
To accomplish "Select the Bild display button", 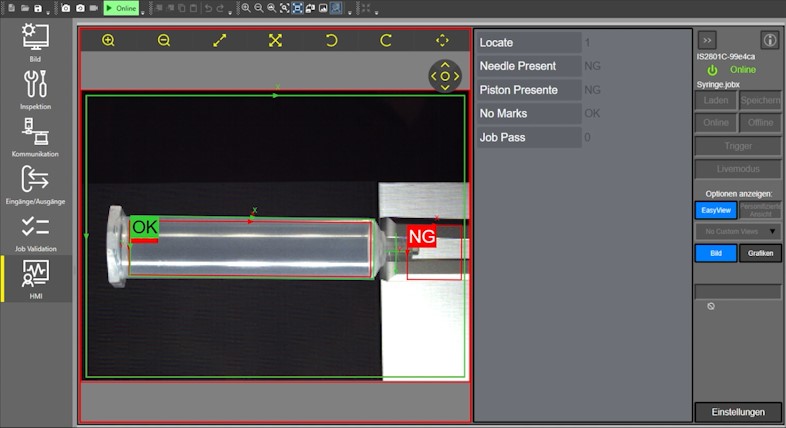I will (715, 253).
